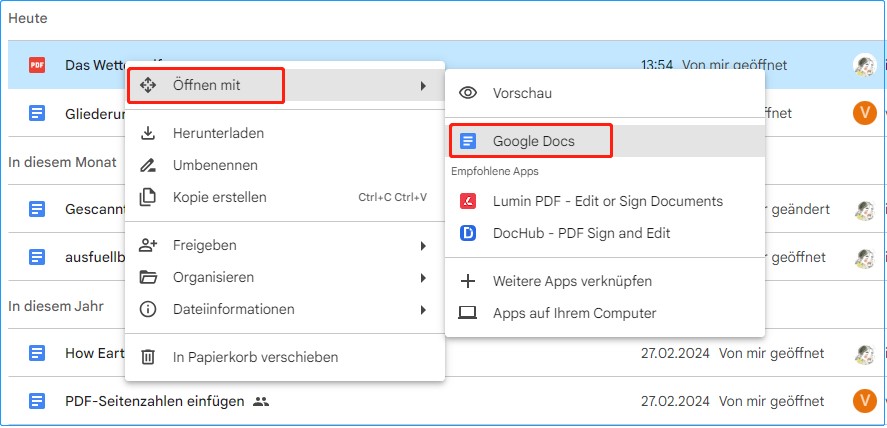
Task: Select Umbenennen in the context menu
Action: (285, 166)
